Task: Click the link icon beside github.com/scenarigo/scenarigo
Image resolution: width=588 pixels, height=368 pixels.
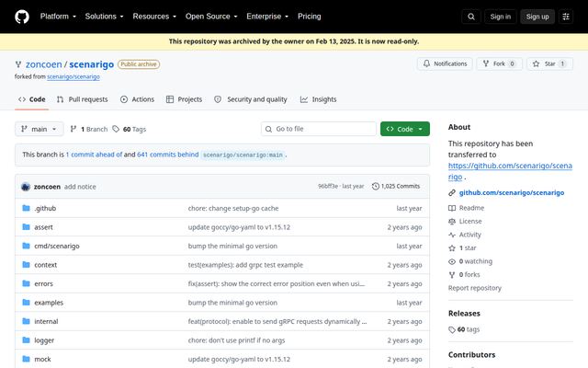Action: (452, 192)
